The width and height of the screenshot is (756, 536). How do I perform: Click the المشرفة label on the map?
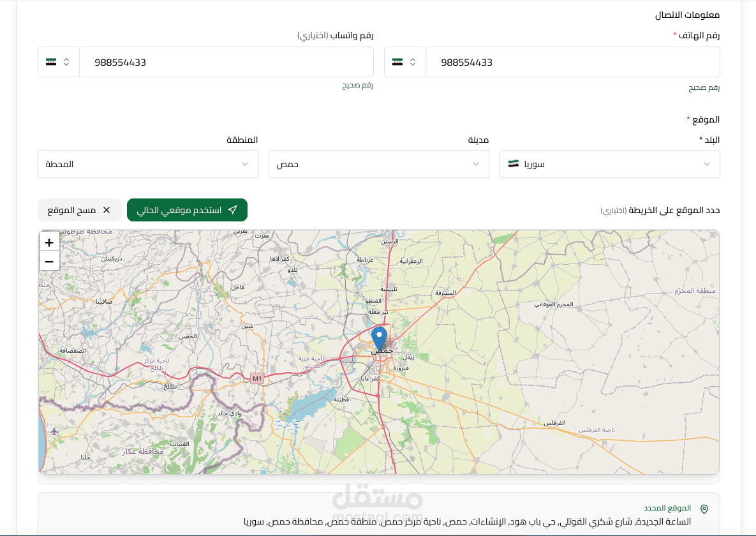tap(445, 293)
